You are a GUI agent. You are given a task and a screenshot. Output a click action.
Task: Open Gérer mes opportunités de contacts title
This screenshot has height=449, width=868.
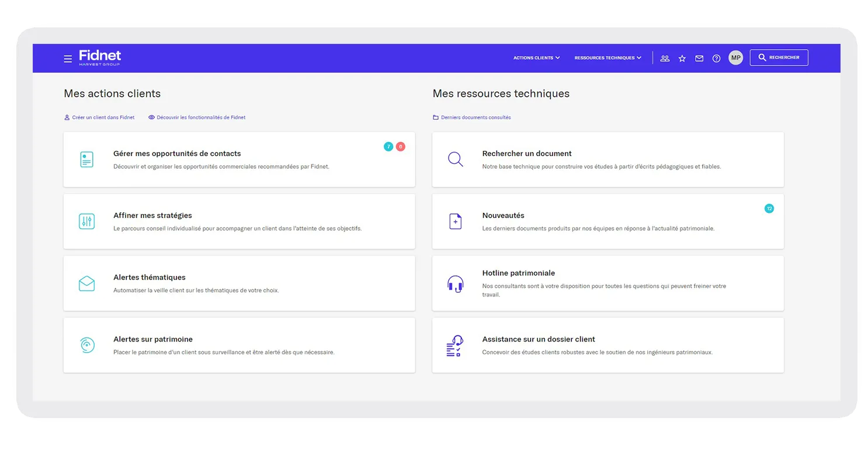177,154
